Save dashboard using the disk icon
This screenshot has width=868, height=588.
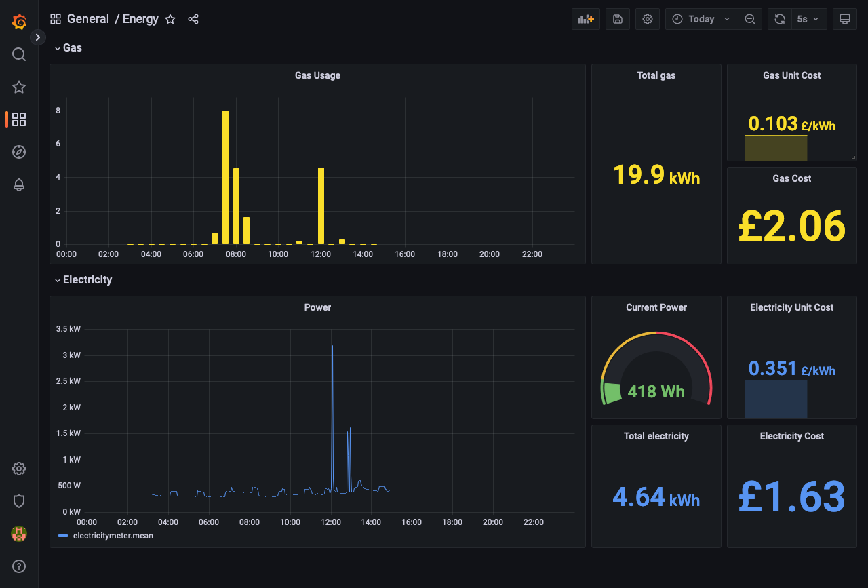click(618, 19)
